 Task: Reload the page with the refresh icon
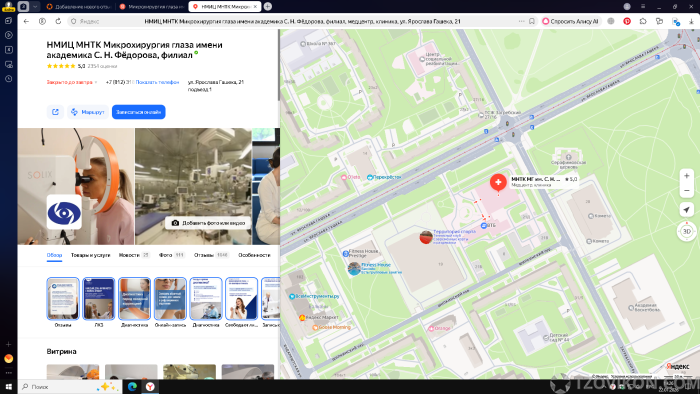point(58,21)
